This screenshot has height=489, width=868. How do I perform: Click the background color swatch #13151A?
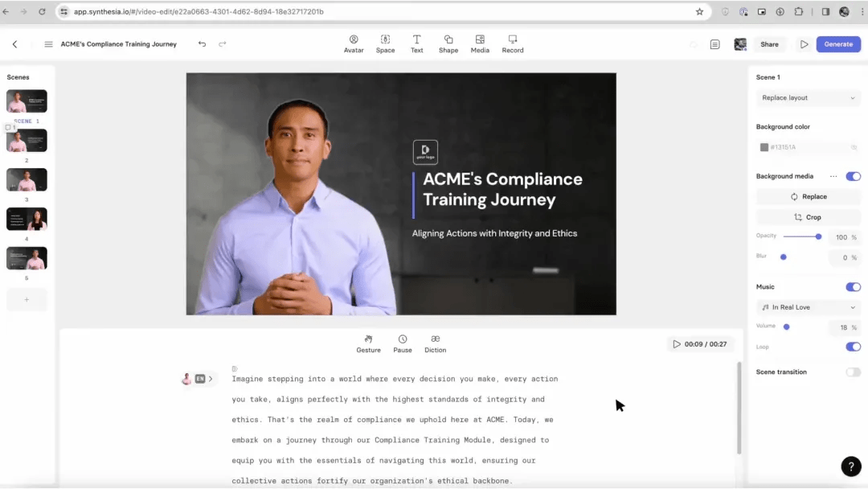(x=764, y=147)
